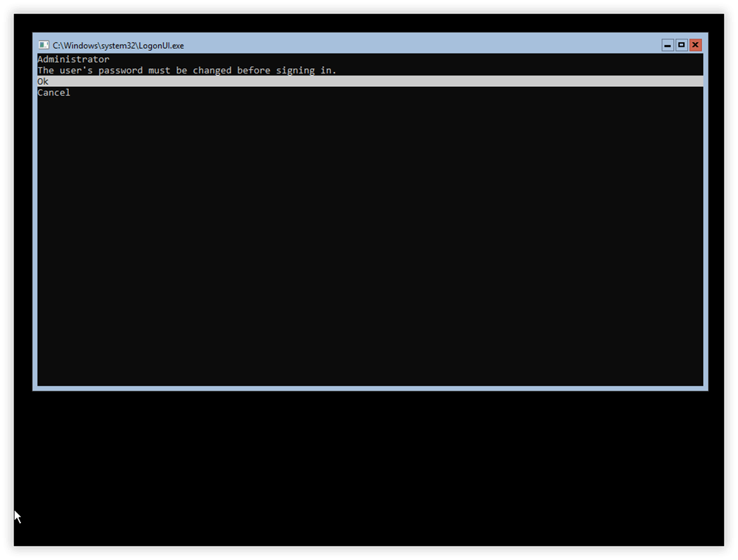Close the LogonUI.exe console window

tap(695, 45)
